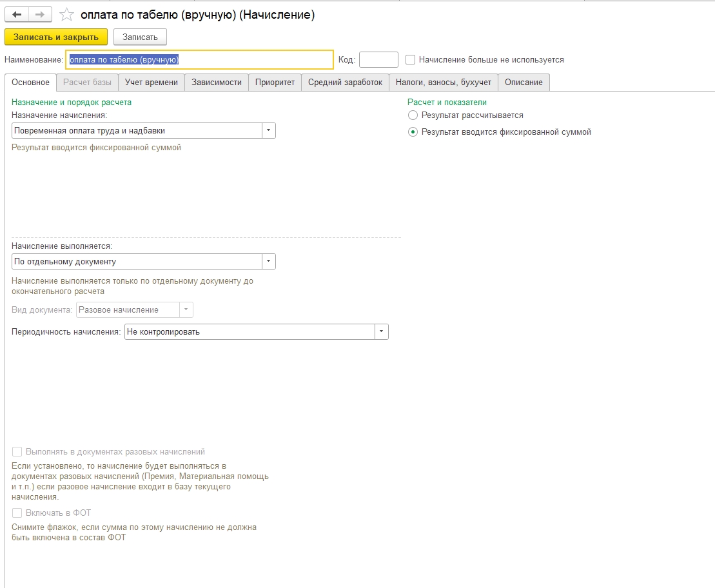Toggle 'Начисление больше не используется' checkbox

[x=411, y=60]
